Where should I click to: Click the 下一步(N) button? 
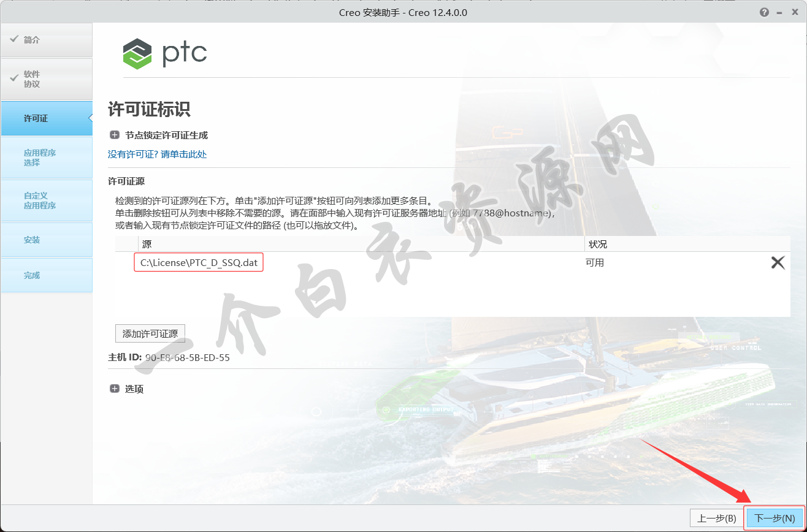point(774,518)
